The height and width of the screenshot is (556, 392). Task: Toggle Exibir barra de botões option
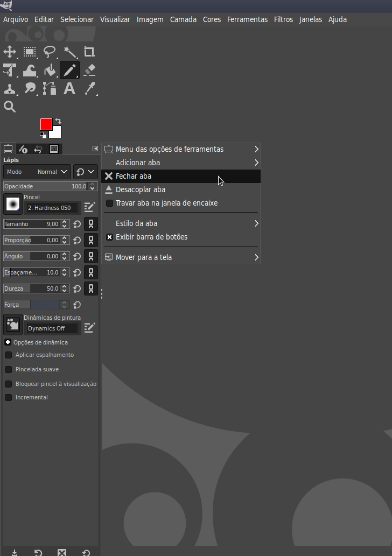click(x=181, y=237)
